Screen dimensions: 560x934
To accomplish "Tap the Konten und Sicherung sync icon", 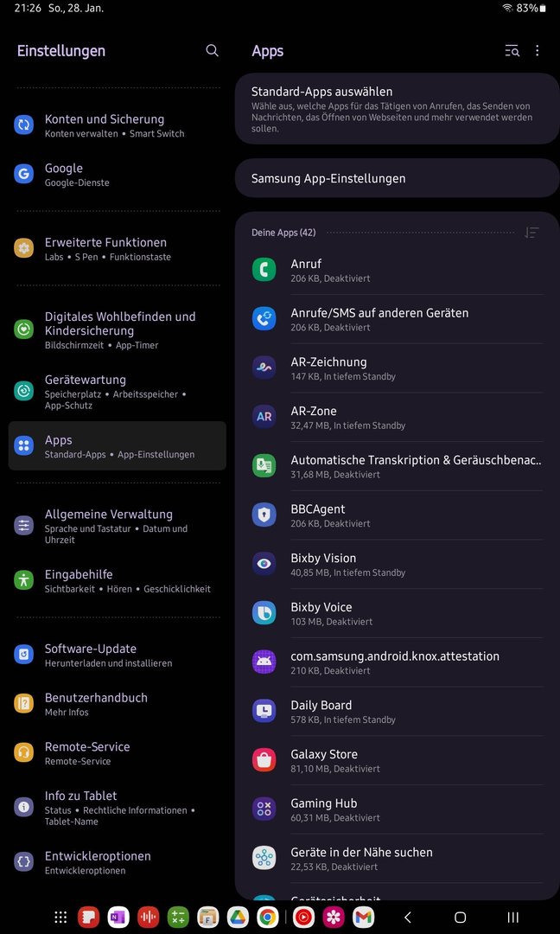I will [24, 125].
